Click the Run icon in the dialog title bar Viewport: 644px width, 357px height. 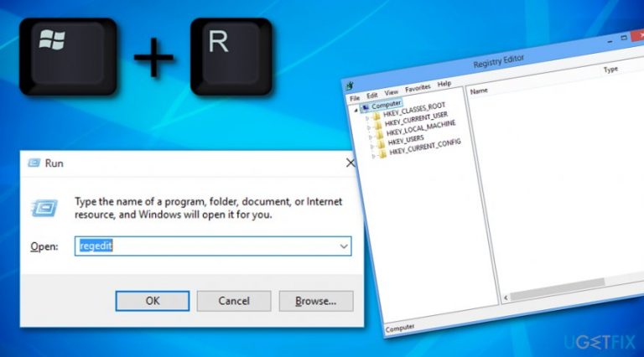[34, 163]
